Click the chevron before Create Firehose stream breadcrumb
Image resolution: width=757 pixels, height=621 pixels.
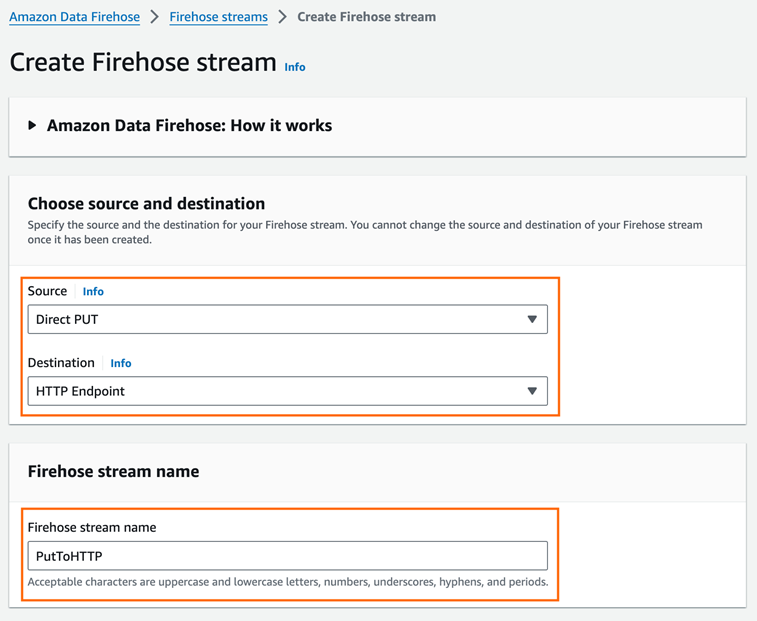tap(282, 17)
